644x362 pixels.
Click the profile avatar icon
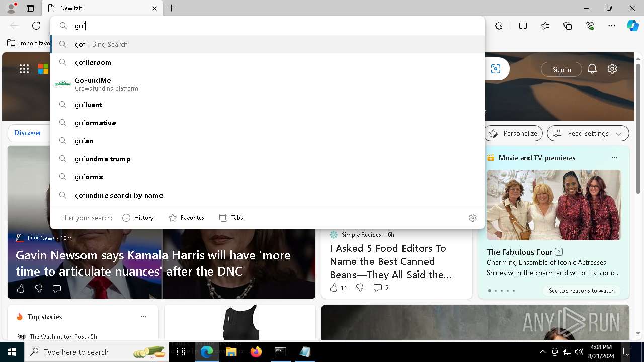pos(11,8)
